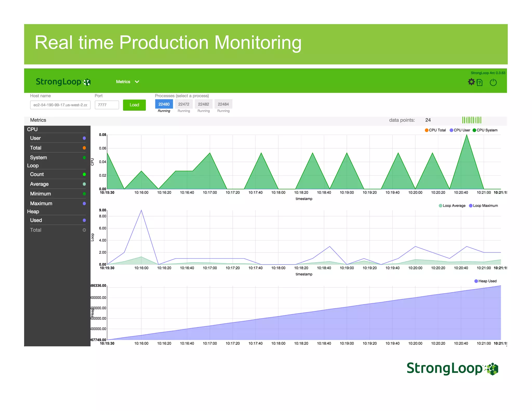Click the power icon in header

pos(493,83)
